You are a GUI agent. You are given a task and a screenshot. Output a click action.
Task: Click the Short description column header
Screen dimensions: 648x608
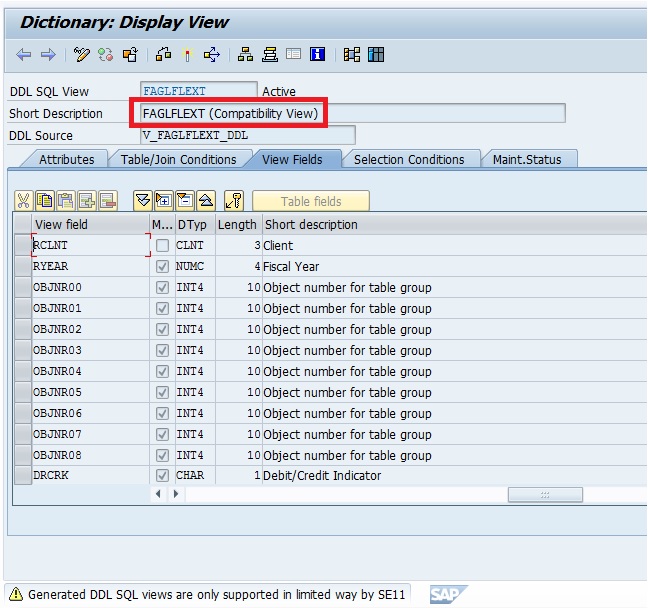[454, 224]
